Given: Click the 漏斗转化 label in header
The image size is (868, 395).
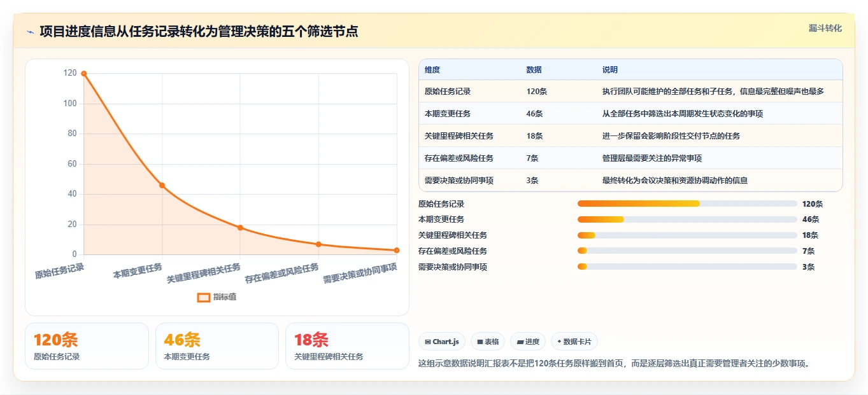Looking at the screenshot, I should [825, 28].
